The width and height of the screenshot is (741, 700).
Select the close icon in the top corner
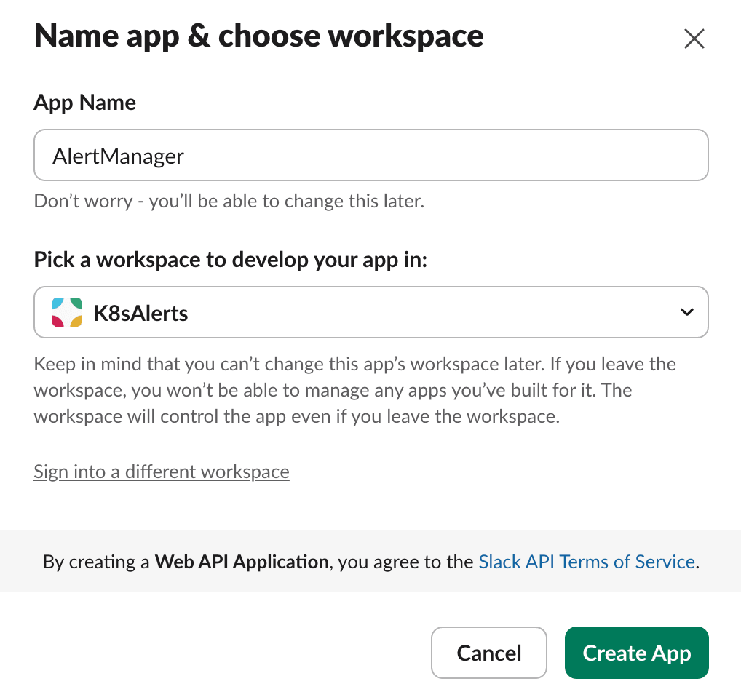pyautogui.click(x=694, y=38)
